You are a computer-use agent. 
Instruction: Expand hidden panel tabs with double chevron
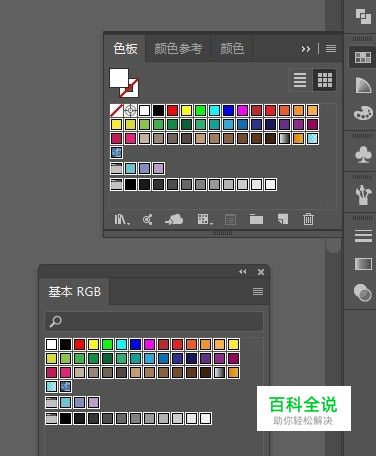click(306, 49)
